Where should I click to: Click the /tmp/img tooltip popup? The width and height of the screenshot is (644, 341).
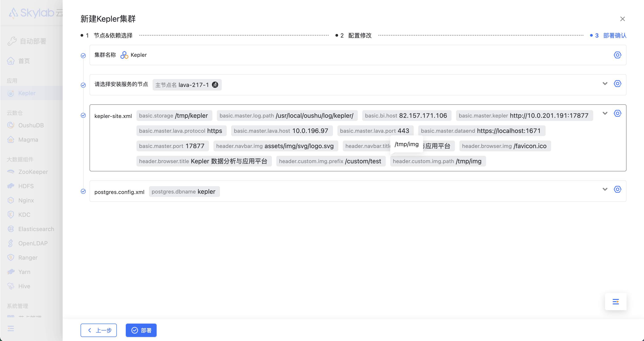(x=407, y=144)
